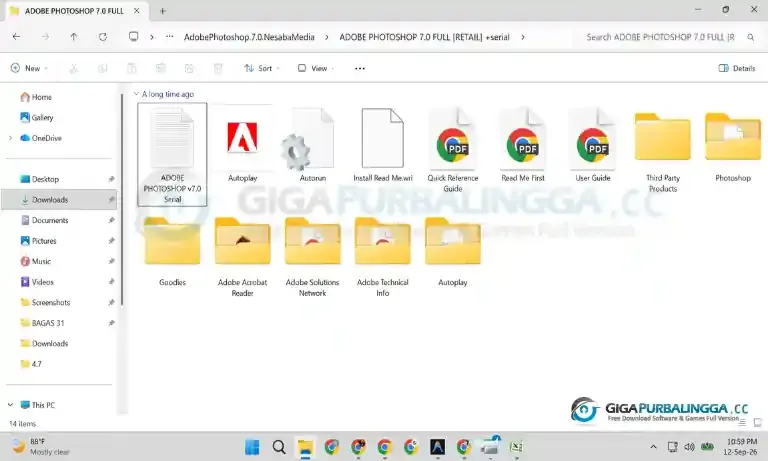Open the weather widget on taskbar
768x461 pixels.
click(x=41, y=447)
